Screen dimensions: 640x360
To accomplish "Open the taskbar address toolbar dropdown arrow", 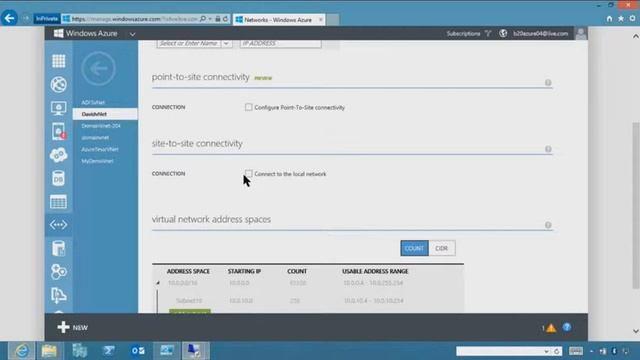I will coord(547,351).
